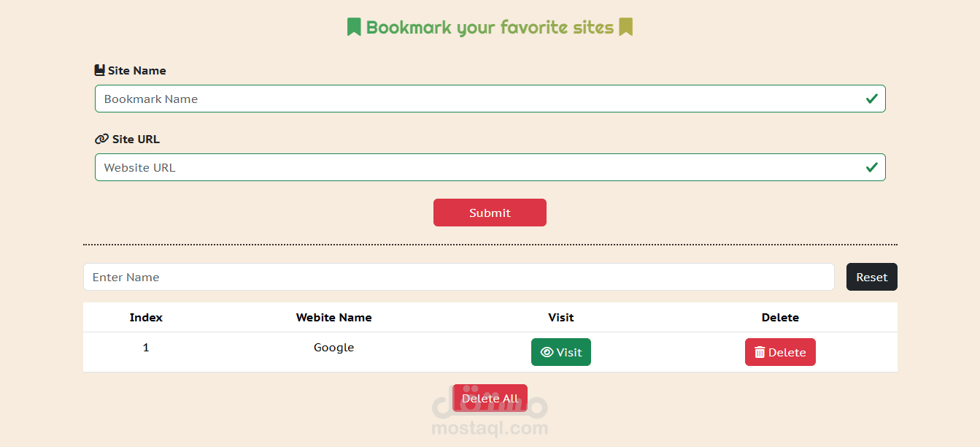
Task: Click the eye icon inside the Visit button
Action: point(545,352)
